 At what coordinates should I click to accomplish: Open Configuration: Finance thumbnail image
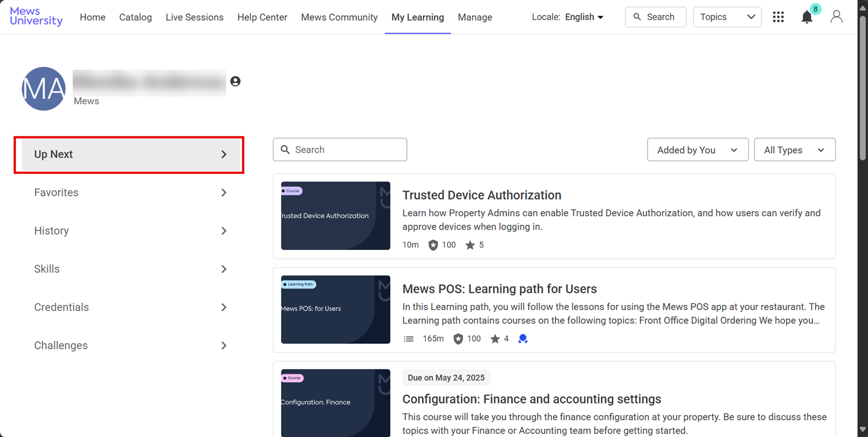coord(336,403)
